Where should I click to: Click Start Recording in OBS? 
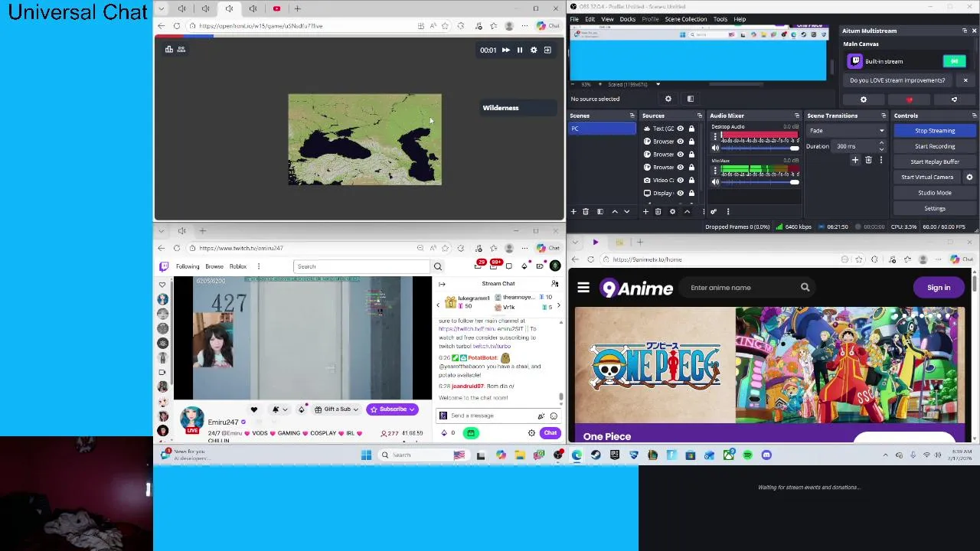(x=935, y=146)
